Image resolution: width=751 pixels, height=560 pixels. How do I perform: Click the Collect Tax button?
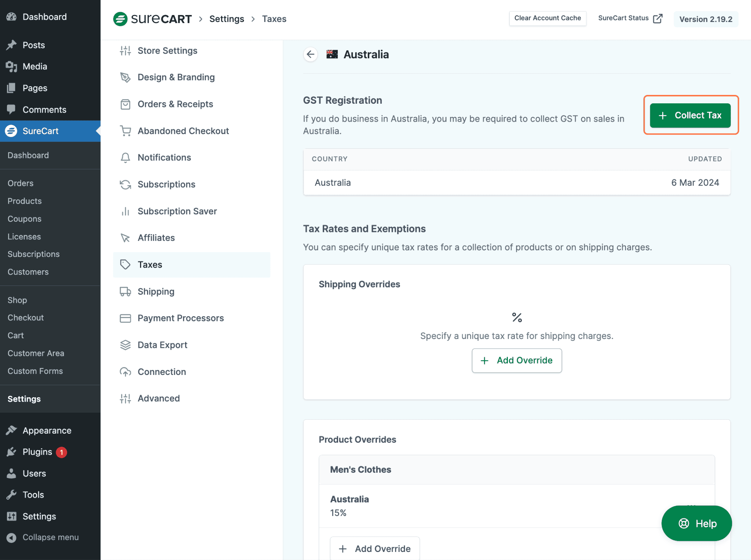[690, 115]
